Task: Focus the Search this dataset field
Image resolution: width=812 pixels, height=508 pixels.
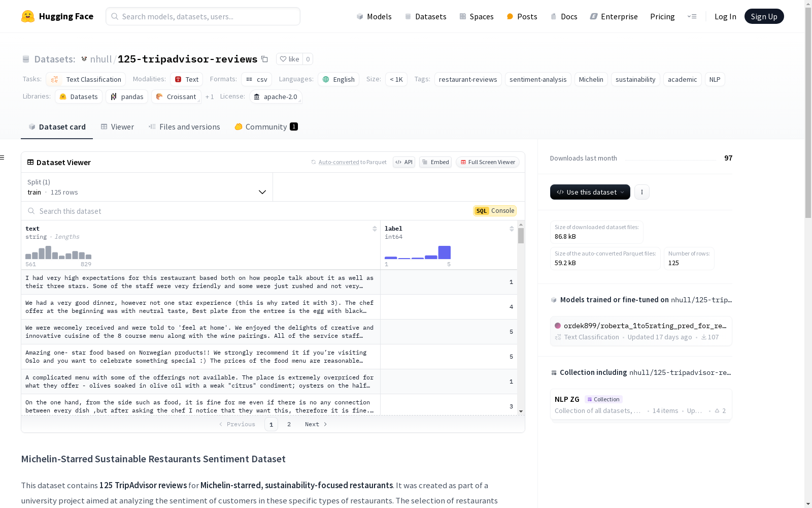Action: coord(247,211)
